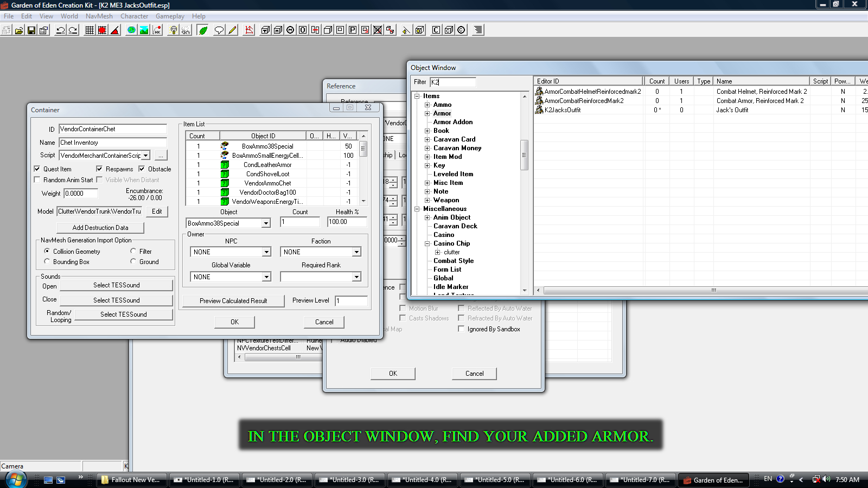Select the Bounding Box radio button
Screen dimensions: 868x488
[47, 261]
